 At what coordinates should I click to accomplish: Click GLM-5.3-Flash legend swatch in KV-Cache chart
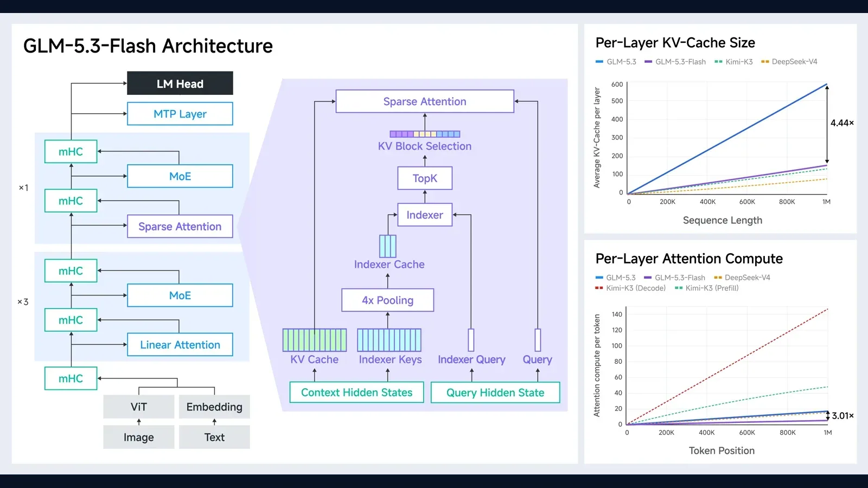(x=648, y=62)
